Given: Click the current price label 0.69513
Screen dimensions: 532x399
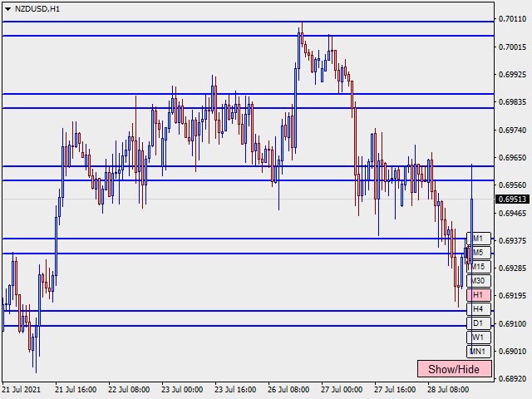Looking at the screenshot, I should click(513, 199).
